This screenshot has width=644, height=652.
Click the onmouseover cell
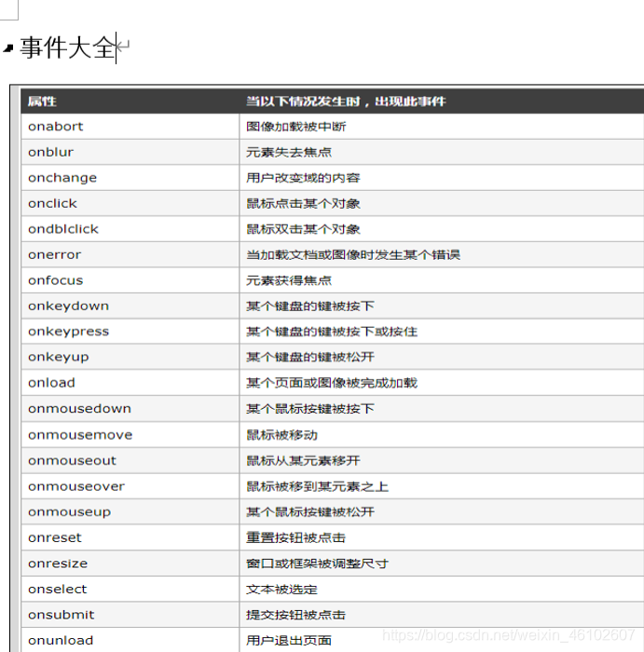coord(130,486)
